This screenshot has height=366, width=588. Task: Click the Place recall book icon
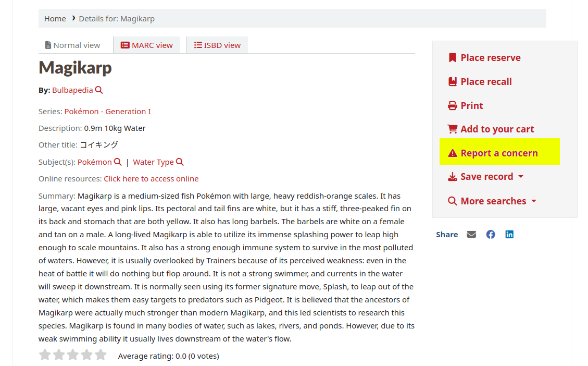click(452, 82)
